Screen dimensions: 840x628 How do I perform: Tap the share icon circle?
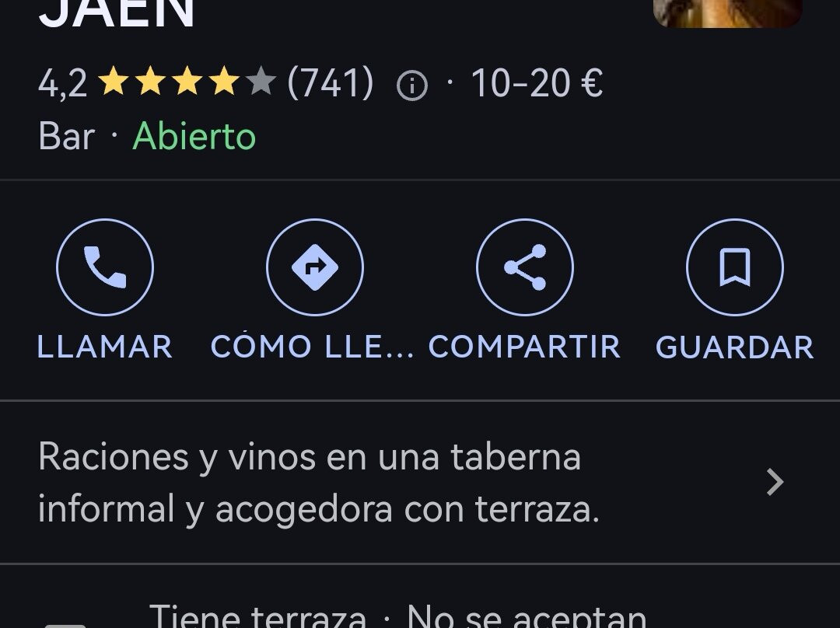pos(525,267)
